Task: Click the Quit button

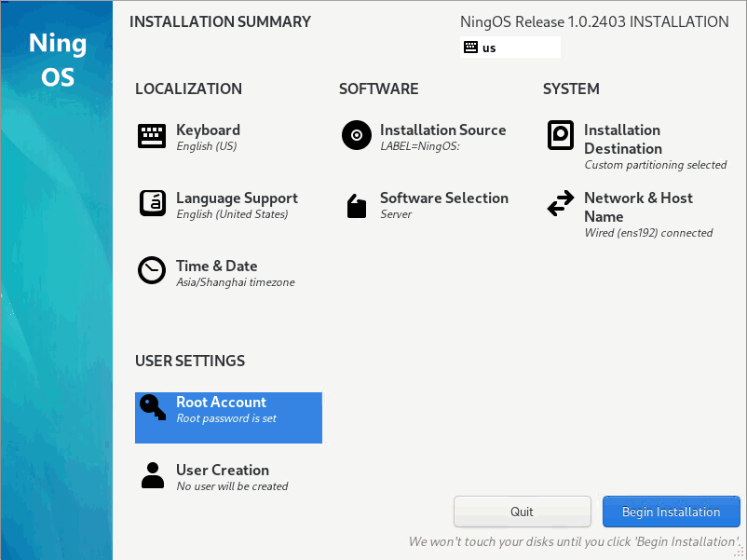Action: (x=523, y=512)
